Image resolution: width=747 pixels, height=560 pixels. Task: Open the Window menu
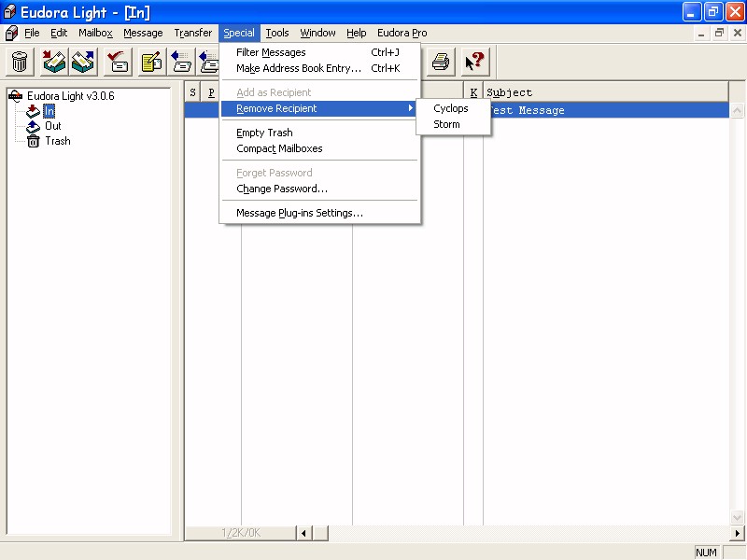click(317, 33)
